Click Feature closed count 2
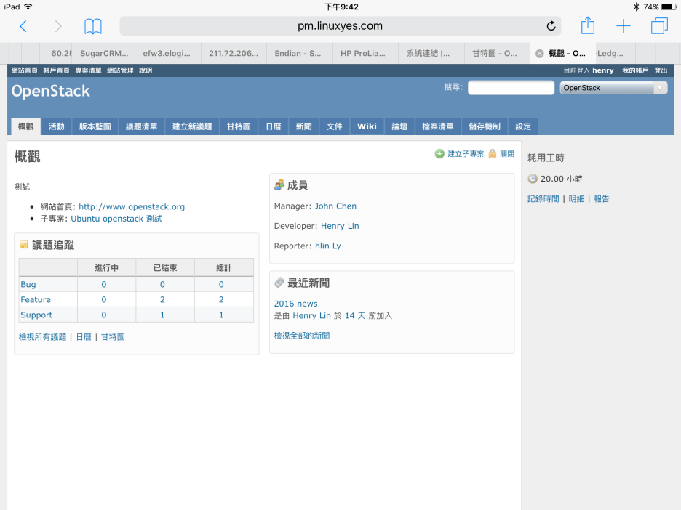The image size is (681, 510). (x=162, y=299)
